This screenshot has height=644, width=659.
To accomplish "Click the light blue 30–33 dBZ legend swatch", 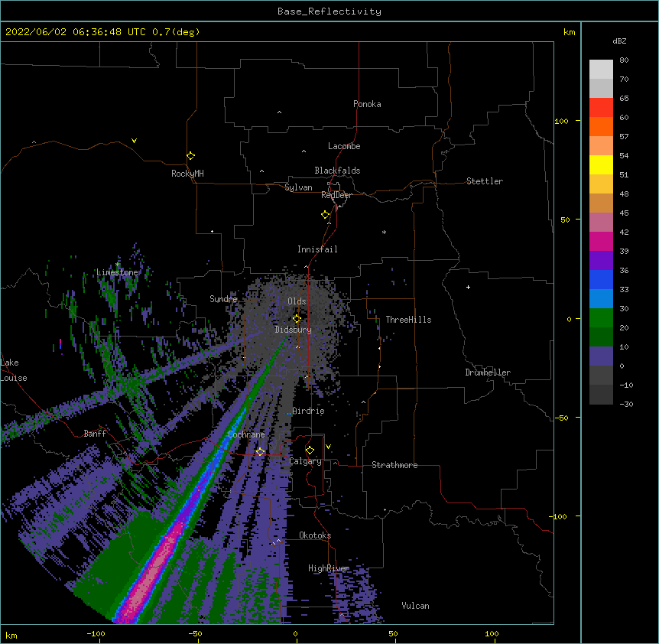I will [x=601, y=299].
